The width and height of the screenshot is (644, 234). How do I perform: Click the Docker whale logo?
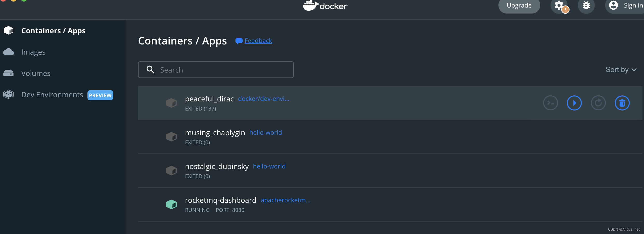pyautogui.click(x=325, y=6)
